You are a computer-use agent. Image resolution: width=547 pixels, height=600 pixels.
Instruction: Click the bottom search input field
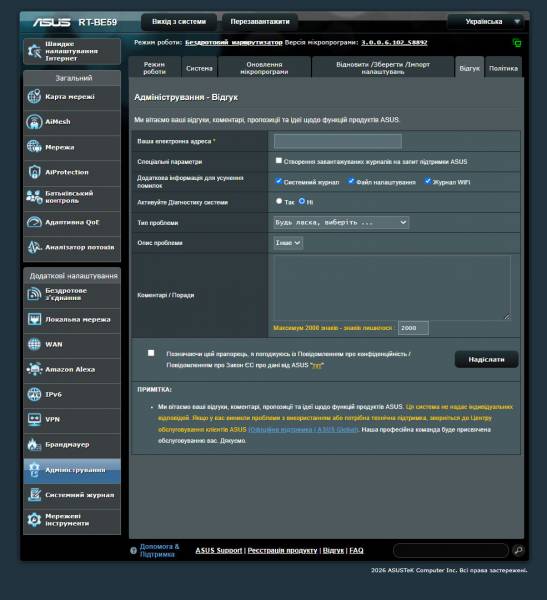pyautogui.click(x=451, y=550)
